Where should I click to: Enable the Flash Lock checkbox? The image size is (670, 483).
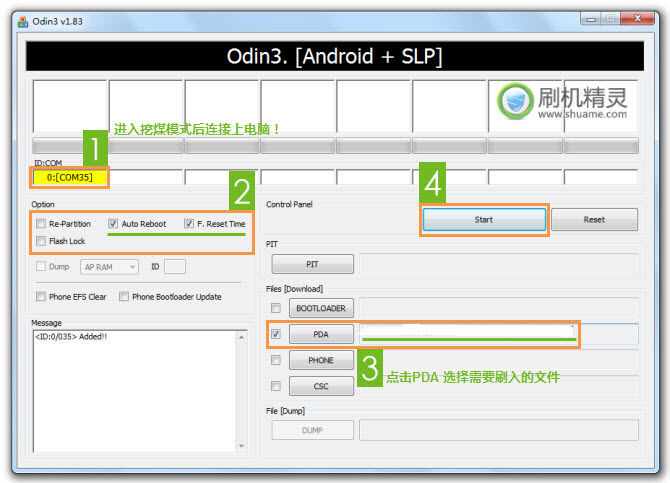(x=41, y=241)
